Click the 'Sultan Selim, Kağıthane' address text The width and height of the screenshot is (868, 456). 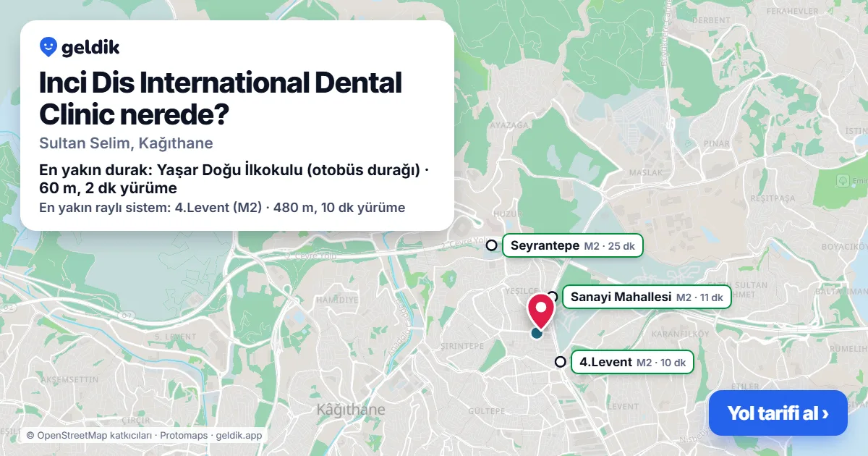click(126, 143)
